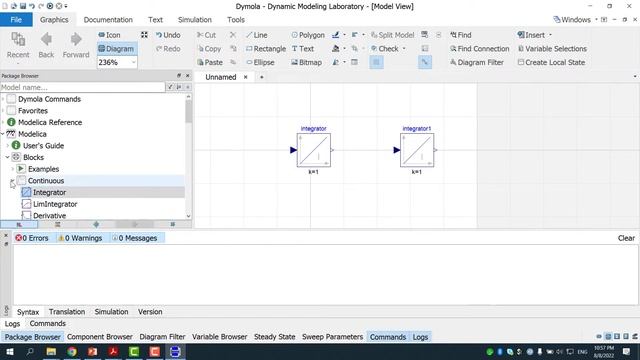The height and width of the screenshot is (360, 640).
Task: Toggle the 0 Messages filter
Action: pos(135,238)
